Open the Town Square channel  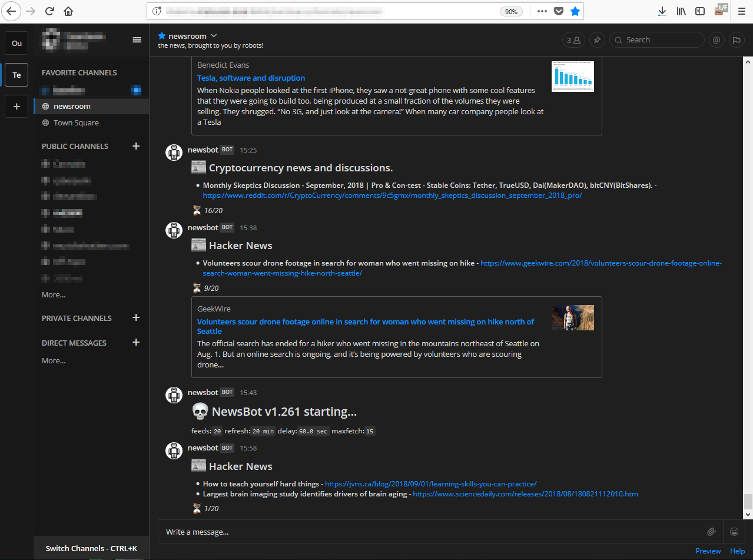click(x=91, y=122)
